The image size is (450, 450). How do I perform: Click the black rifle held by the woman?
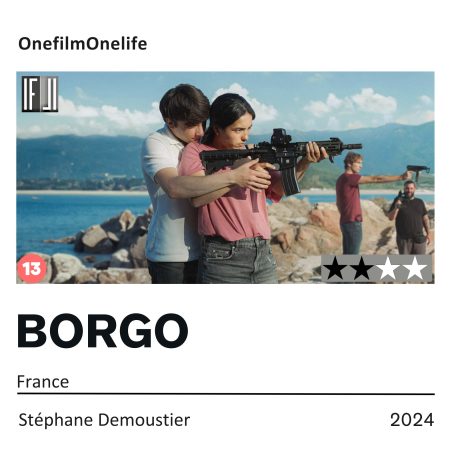pyautogui.click(x=280, y=157)
